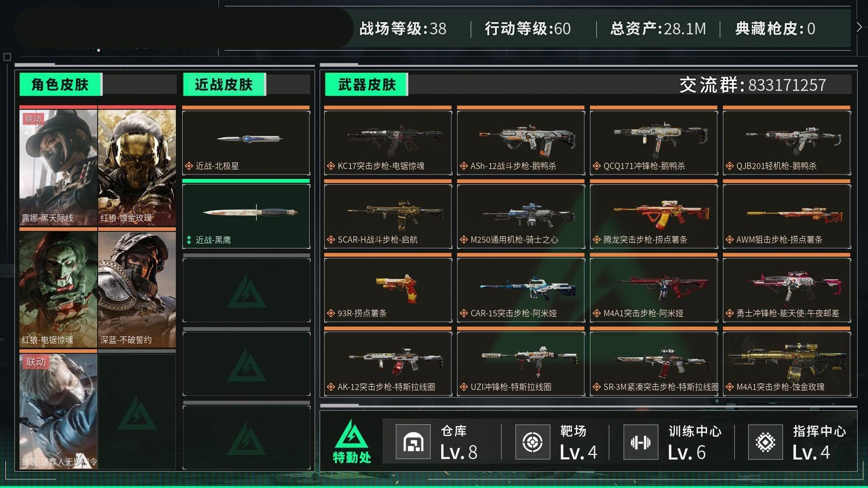Open the 近战皮肤 tab

pyautogui.click(x=224, y=84)
